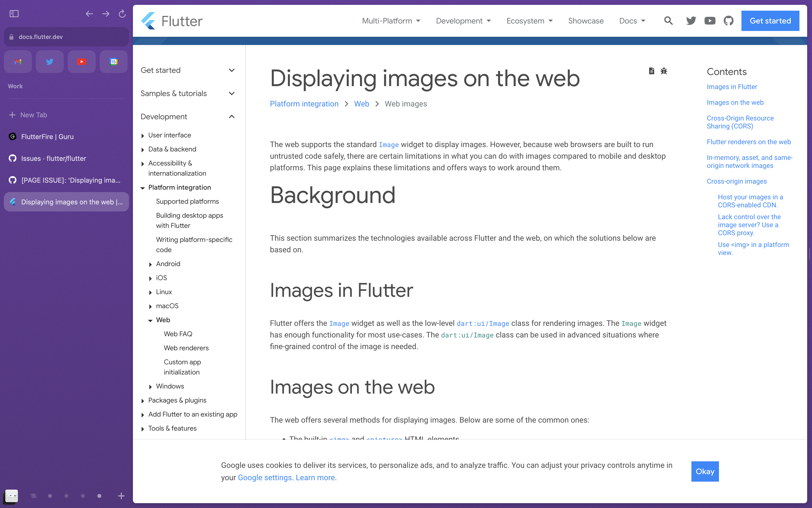Switch to the FlutterFire | Guru tab

coord(66,137)
